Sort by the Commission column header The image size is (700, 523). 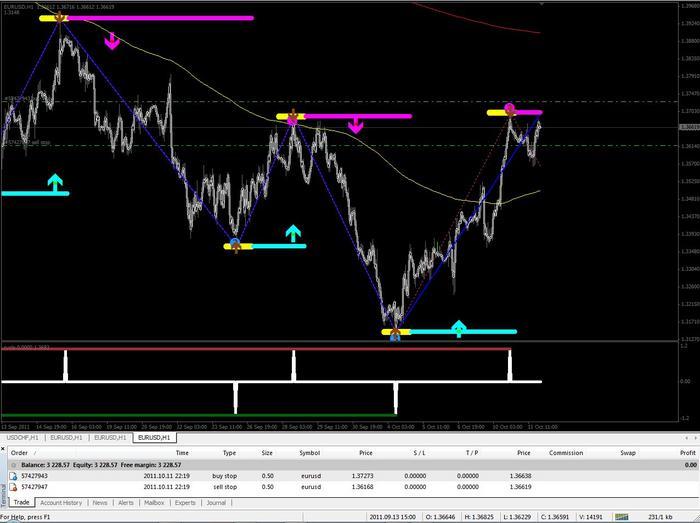pos(566,453)
